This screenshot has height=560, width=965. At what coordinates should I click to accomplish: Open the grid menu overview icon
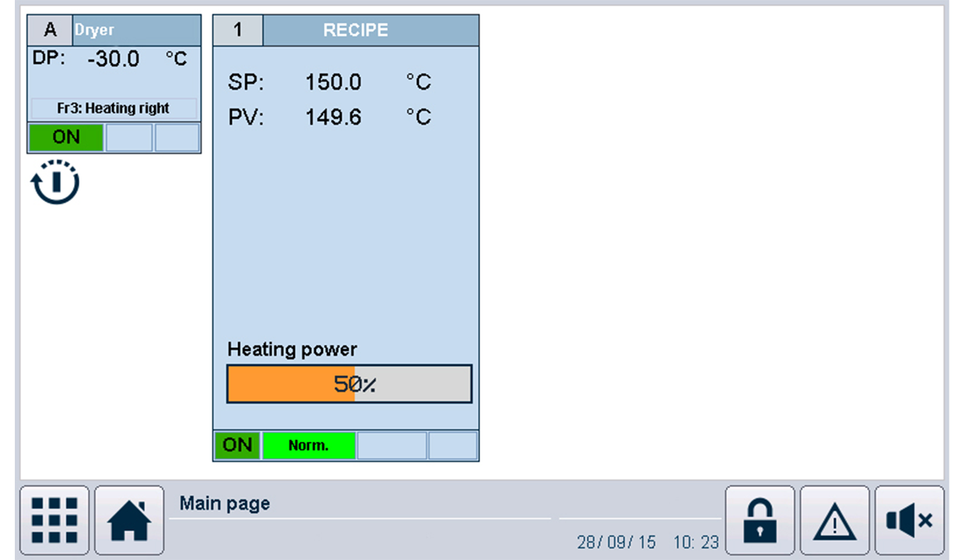pos(54,520)
